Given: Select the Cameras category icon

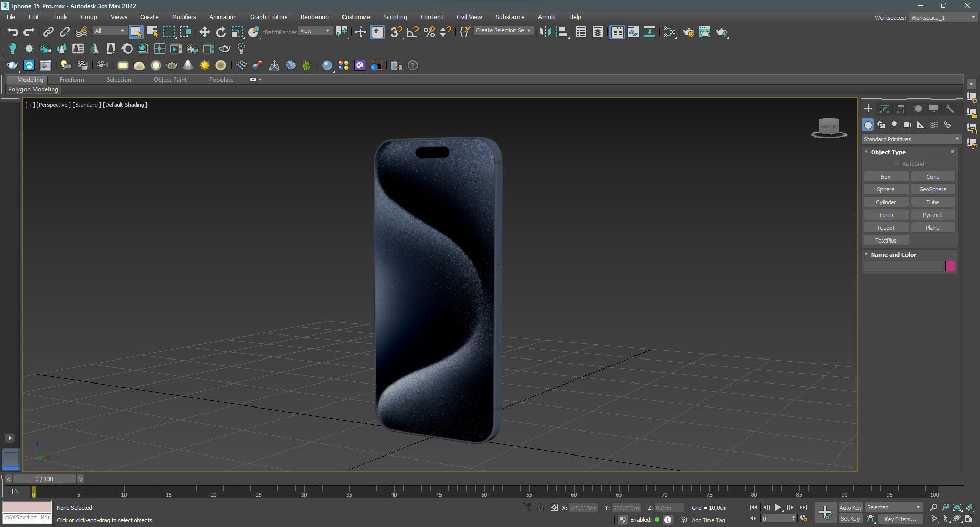Looking at the screenshot, I should tap(908, 125).
